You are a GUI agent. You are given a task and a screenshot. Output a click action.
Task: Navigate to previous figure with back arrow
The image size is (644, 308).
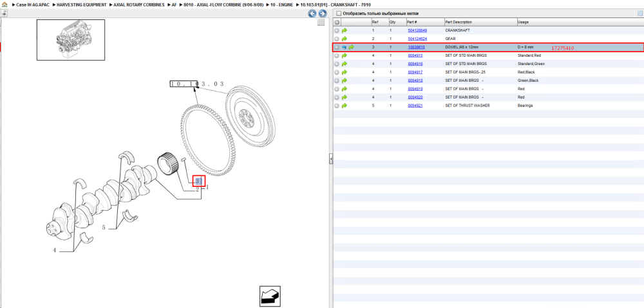[x=312, y=14]
